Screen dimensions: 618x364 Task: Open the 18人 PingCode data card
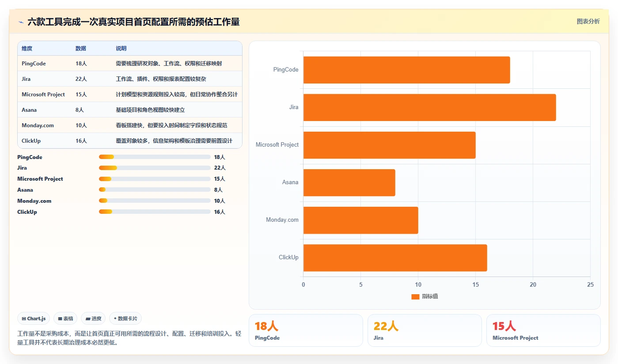pos(306,330)
